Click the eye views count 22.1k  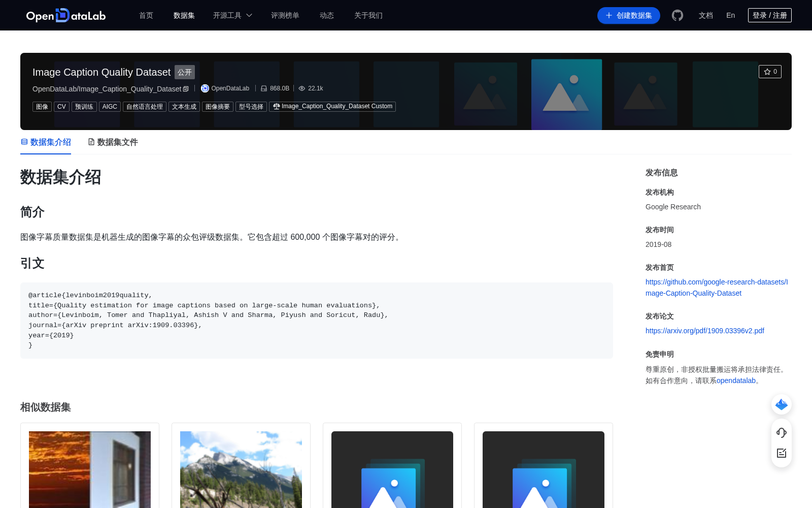tap(311, 88)
